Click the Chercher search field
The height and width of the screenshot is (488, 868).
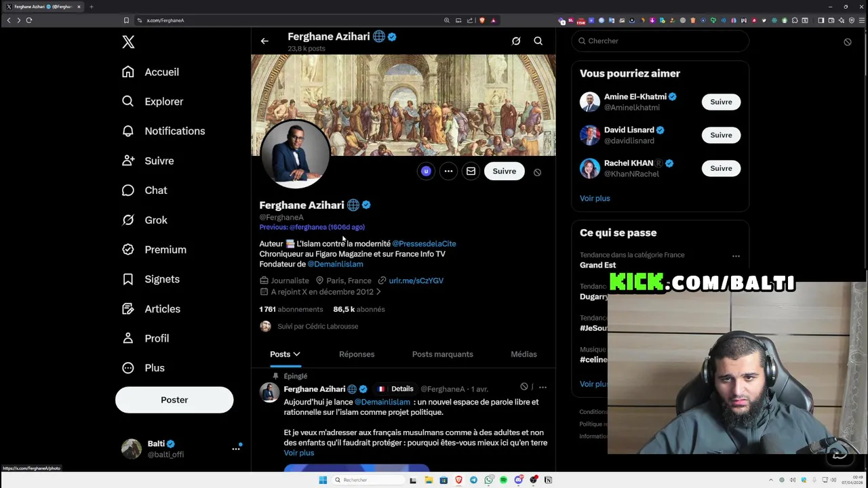tap(660, 41)
